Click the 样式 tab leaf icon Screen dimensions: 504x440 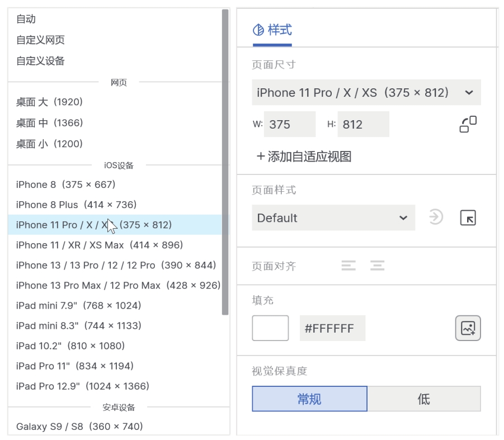(x=258, y=30)
